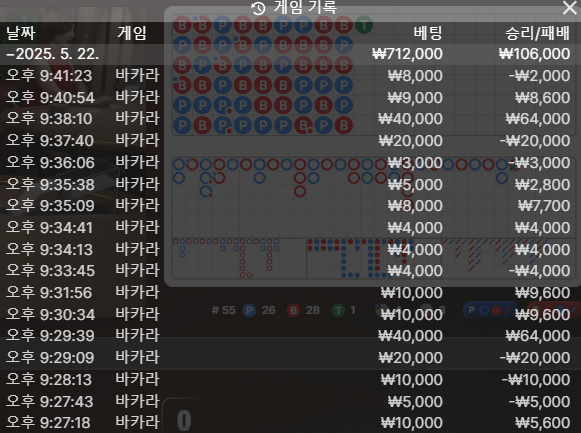Select the 오후 9:35:09 game record
581x433 pixels.
pos(290,206)
